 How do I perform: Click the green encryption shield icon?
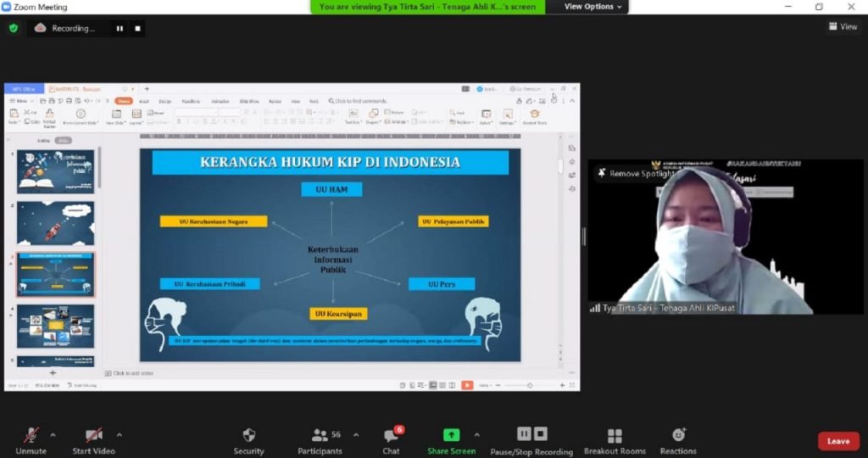click(14, 28)
